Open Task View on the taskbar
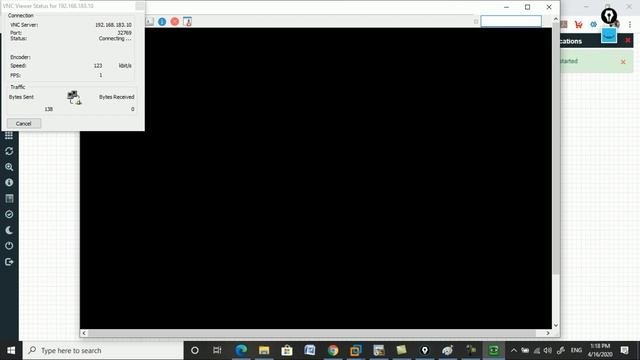640x360 pixels. point(217,350)
